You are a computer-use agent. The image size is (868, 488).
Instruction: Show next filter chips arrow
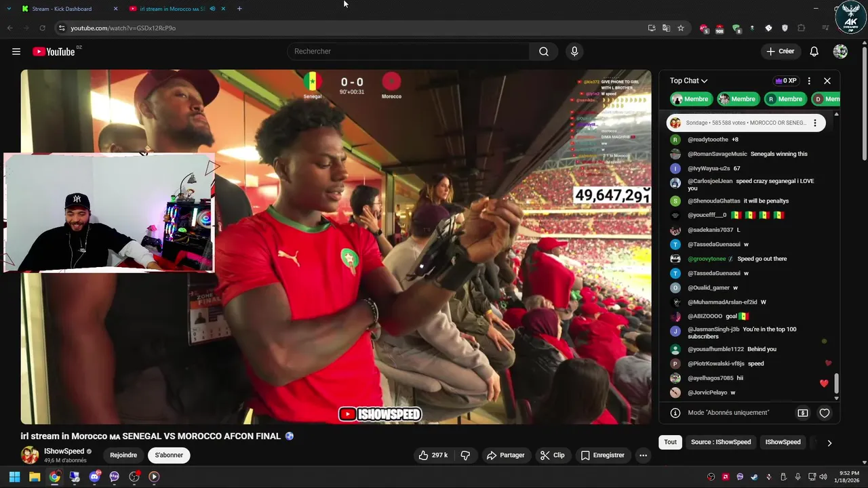829,443
